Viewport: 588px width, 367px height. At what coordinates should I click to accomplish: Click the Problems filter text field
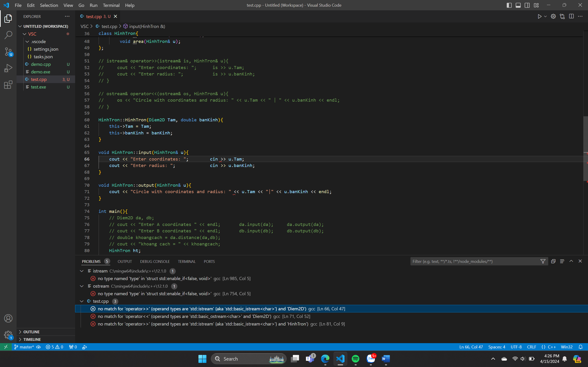point(474,261)
